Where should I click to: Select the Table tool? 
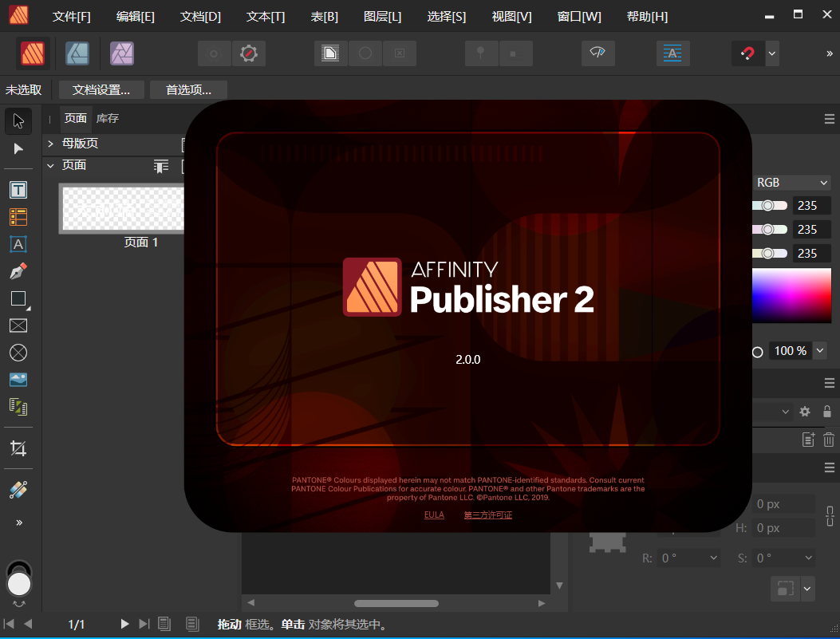click(x=18, y=217)
